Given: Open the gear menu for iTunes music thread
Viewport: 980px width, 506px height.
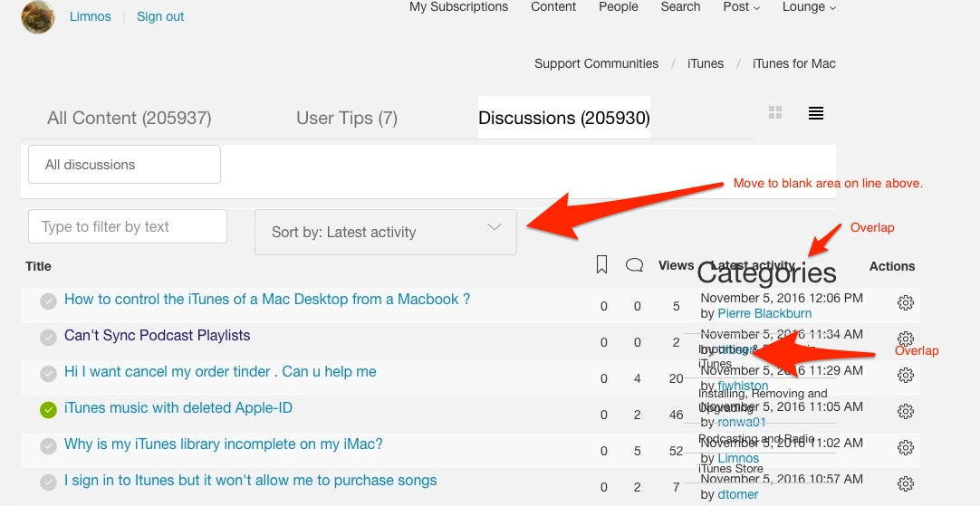Looking at the screenshot, I should 905,412.
